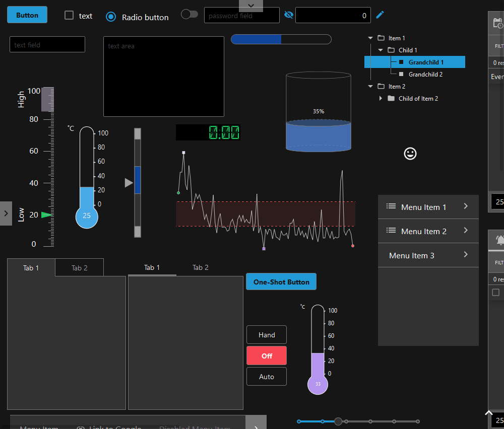Click the Auto button below Off

[266, 376]
